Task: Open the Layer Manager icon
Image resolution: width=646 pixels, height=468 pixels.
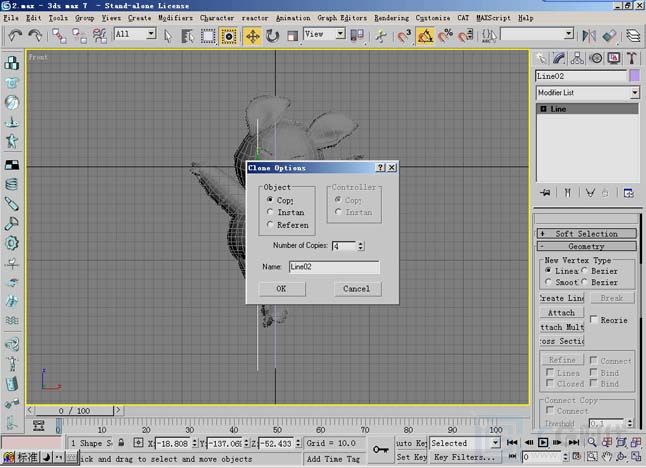Action: 633,36
